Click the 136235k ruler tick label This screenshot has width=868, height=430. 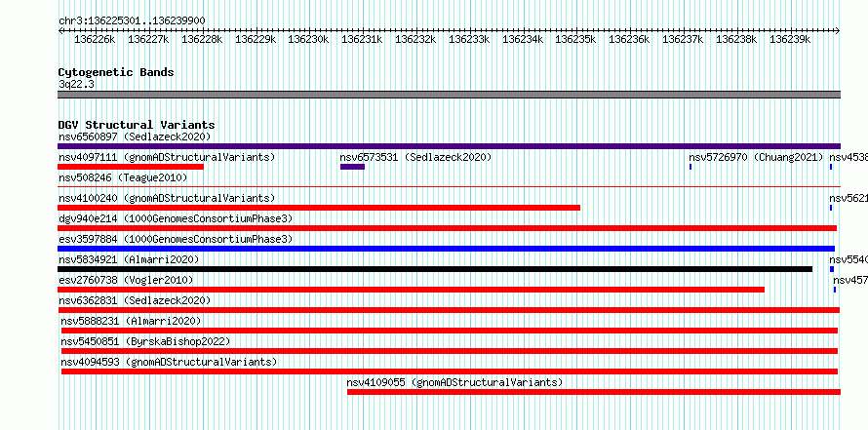tap(575, 39)
